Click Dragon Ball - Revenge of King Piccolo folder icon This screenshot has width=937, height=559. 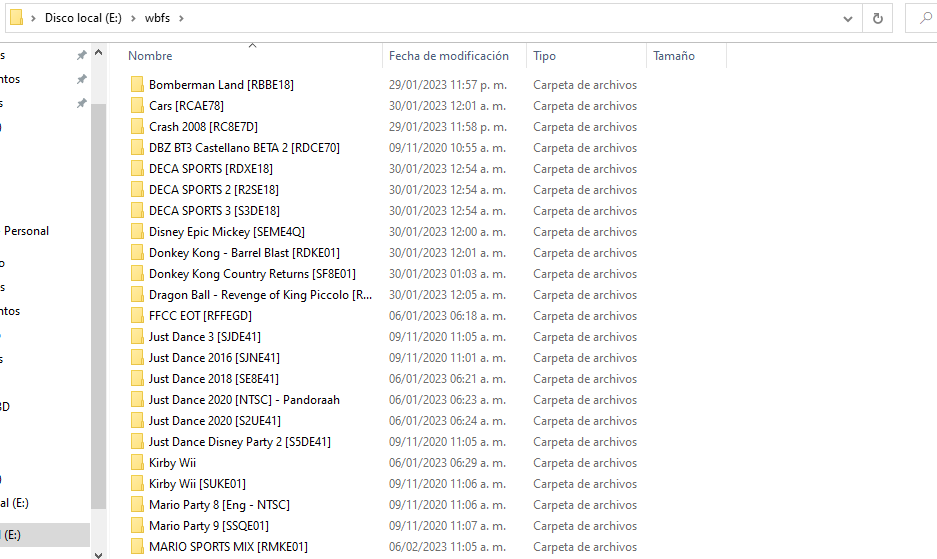pyautogui.click(x=137, y=294)
